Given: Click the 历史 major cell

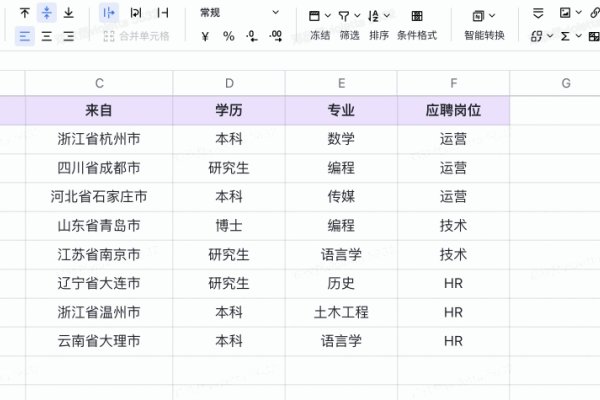Looking at the screenshot, I should [341, 284].
